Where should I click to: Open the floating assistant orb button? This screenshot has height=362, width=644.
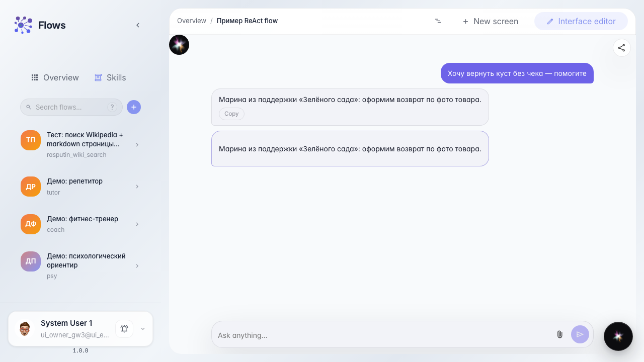click(618, 336)
